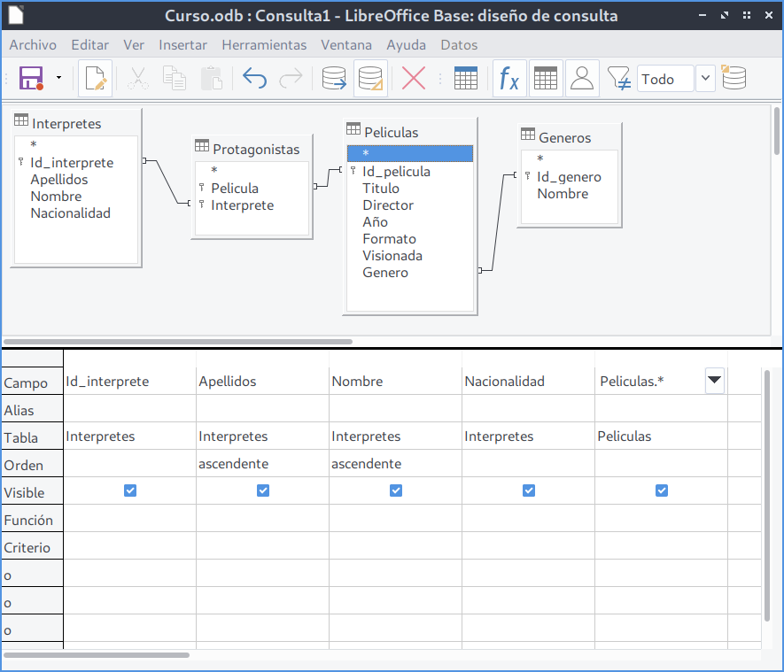Viewport: 784px width, 672px height.
Task: Click the Criterio cell under Apellidos
Action: [x=262, y=546]
